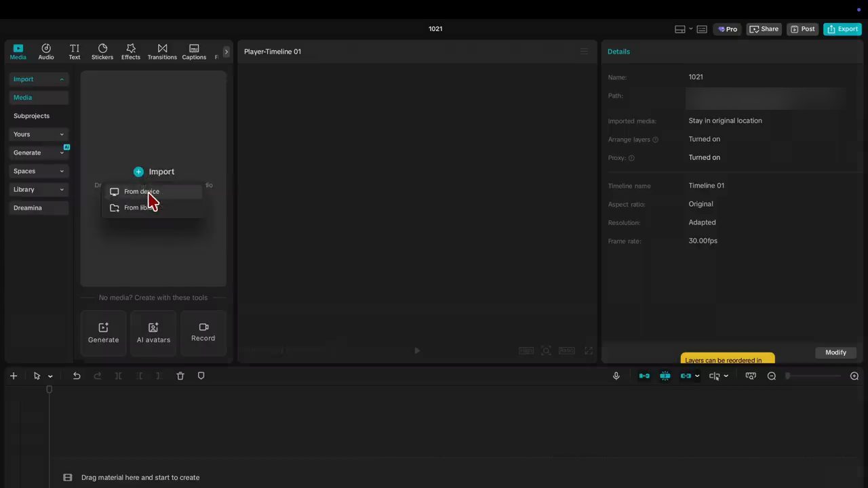
Task: Open the Transitions tab
Action: tap(162, 52)
